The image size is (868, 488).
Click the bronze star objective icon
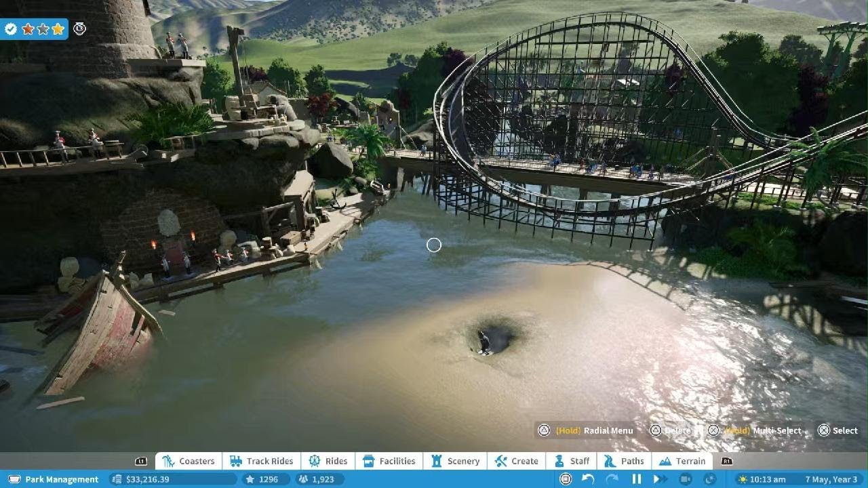[28, 28]
